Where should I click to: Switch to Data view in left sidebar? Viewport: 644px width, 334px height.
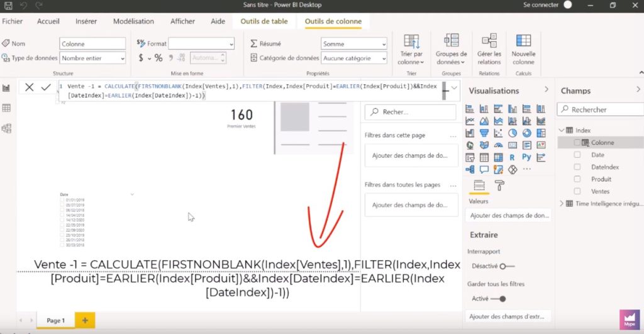[6, 108]
